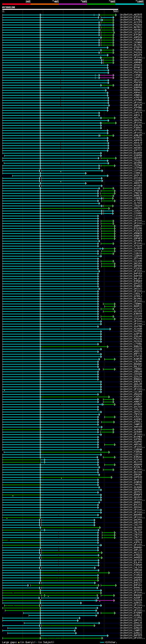This screenshot has width=146, height=644.
Task: Select the label UniRef100_Q7GD79
Action: point(131,47)
